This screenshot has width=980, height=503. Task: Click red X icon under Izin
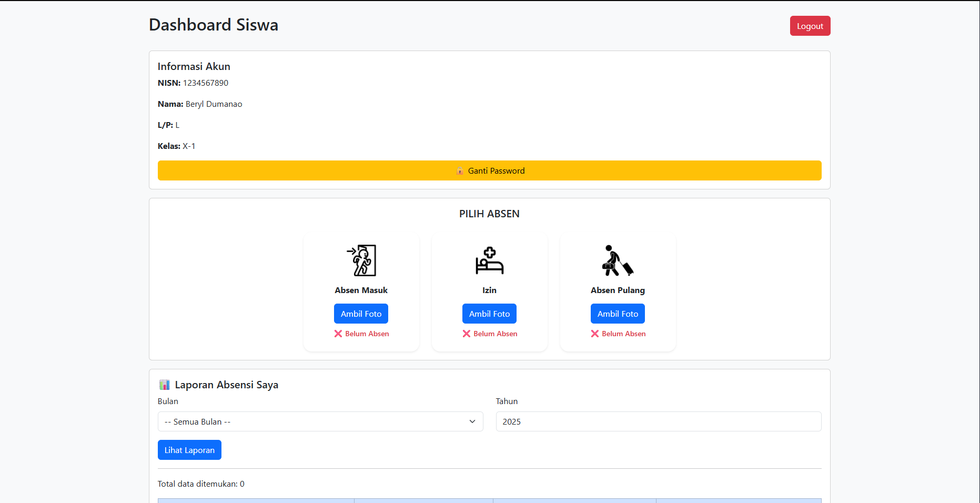tap(467, 334)
